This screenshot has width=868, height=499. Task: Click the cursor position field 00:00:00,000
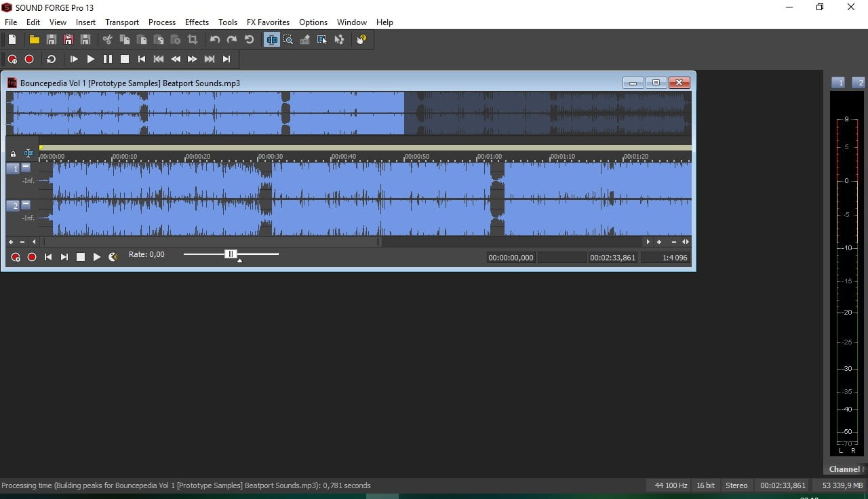pyautogui.click(x=511, y=258)
